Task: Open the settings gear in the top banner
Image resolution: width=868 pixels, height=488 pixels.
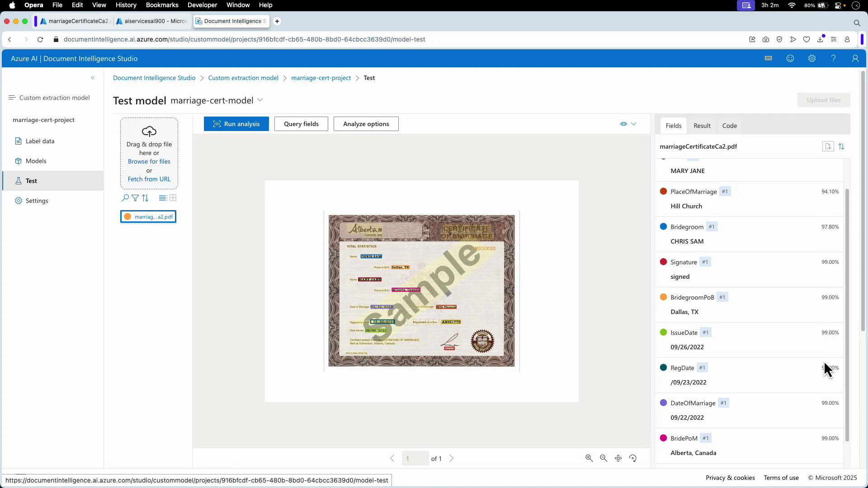Action: [812, 58]
